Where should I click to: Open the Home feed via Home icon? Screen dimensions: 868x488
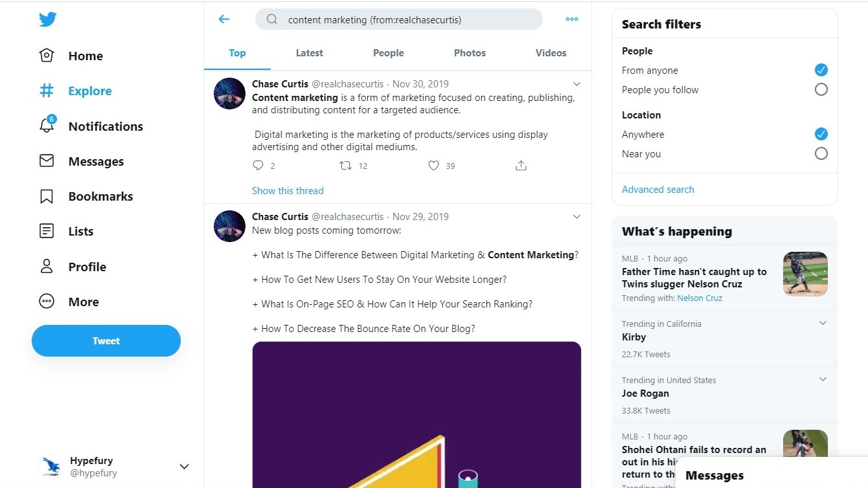pos(46,56)
